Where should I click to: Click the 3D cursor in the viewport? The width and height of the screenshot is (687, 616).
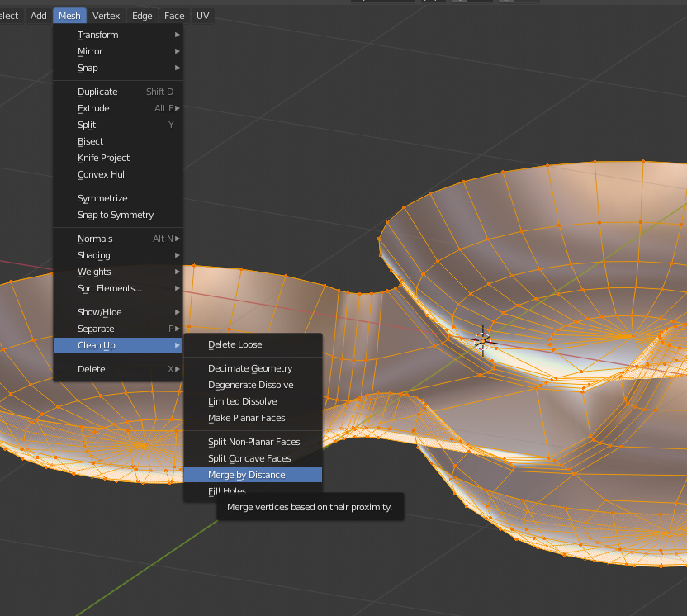pyautogui.click(x=483, y=339)
